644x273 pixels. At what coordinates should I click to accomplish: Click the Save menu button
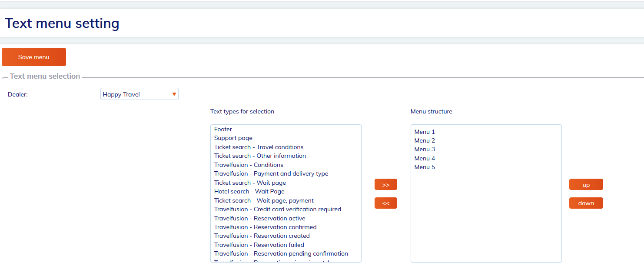(34, 57)
